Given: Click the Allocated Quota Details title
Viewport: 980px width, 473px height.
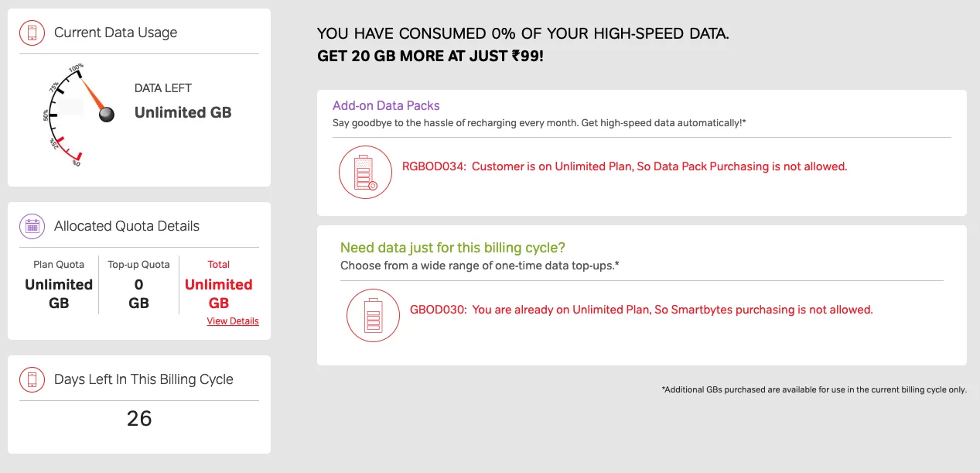Looking at the screenshot, I should (127, 226).
